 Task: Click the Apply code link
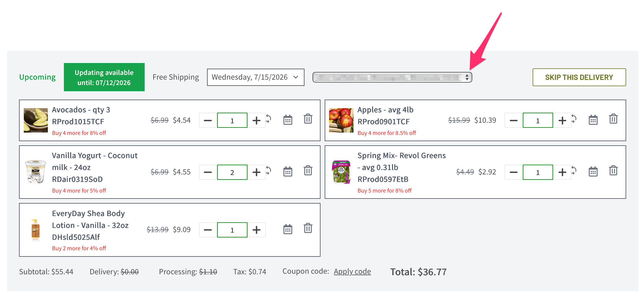click(x=352, y=271)
